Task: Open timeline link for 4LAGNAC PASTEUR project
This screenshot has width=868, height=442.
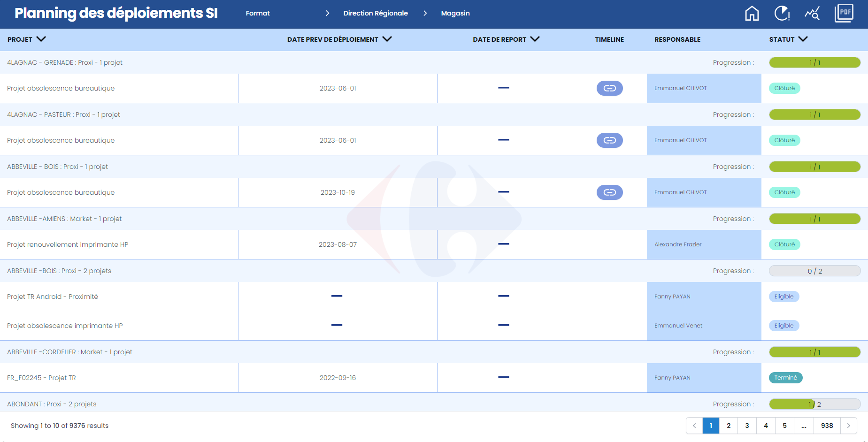Action: click(609, 140)
